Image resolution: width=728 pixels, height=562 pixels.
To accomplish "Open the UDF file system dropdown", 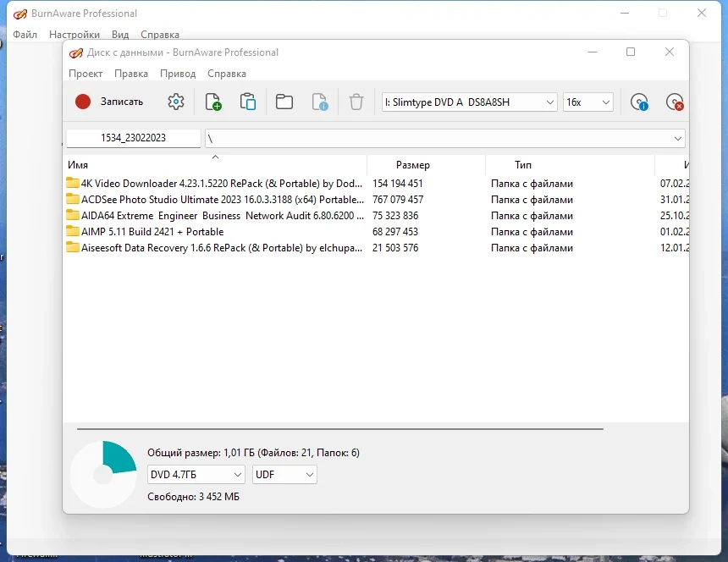I will coord(284,474).
